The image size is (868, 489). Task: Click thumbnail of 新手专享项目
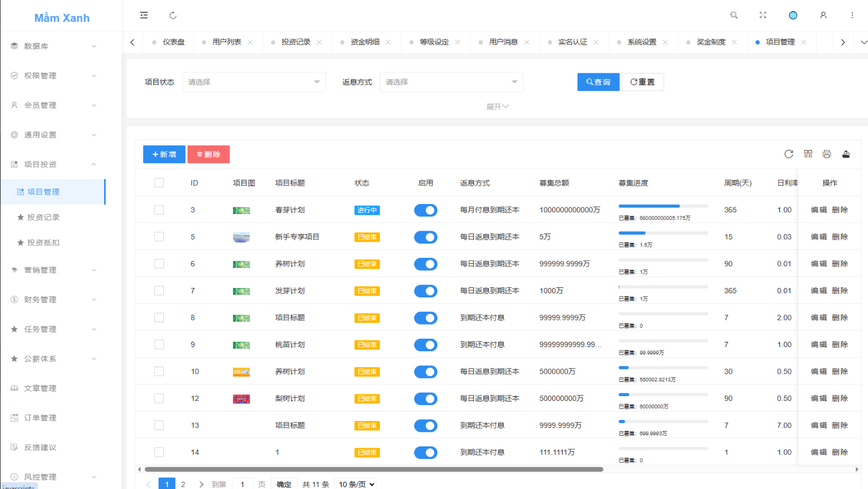241,238
